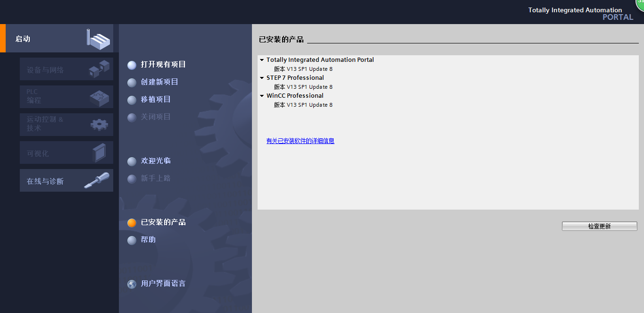Click the factory icon beside 启动
Image resolution: width=644 pixels, height=313 pixels.
click(99, 38)
